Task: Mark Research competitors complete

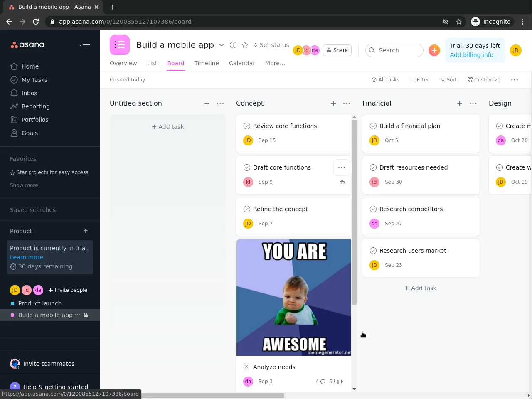Action: (x=373, y=209)
